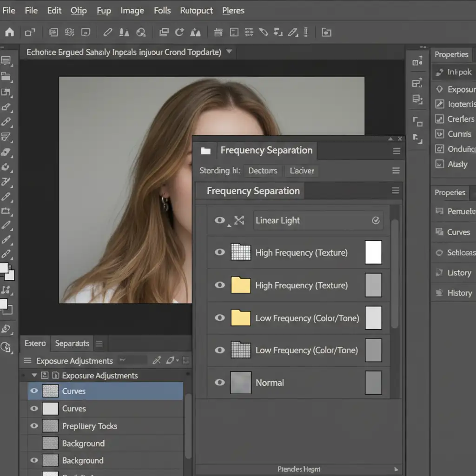This screenshot has height=476, width=476.
Task: Open the Image menu
Action: [132, 10]
